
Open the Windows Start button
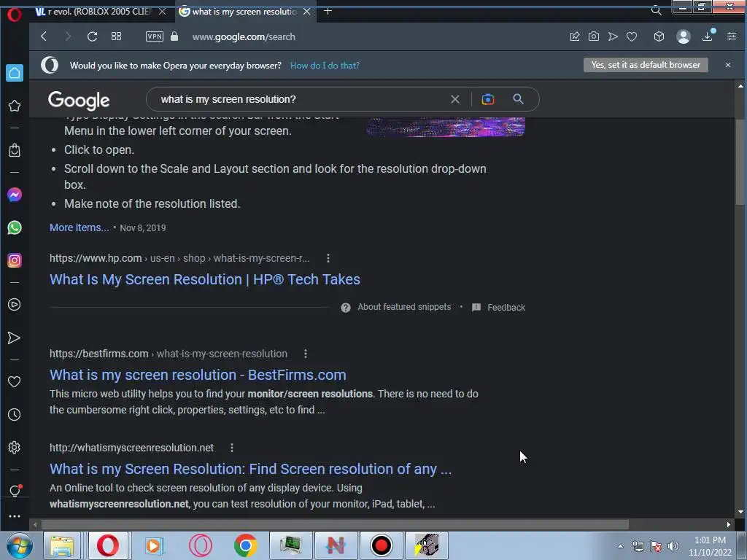(20, 545)
